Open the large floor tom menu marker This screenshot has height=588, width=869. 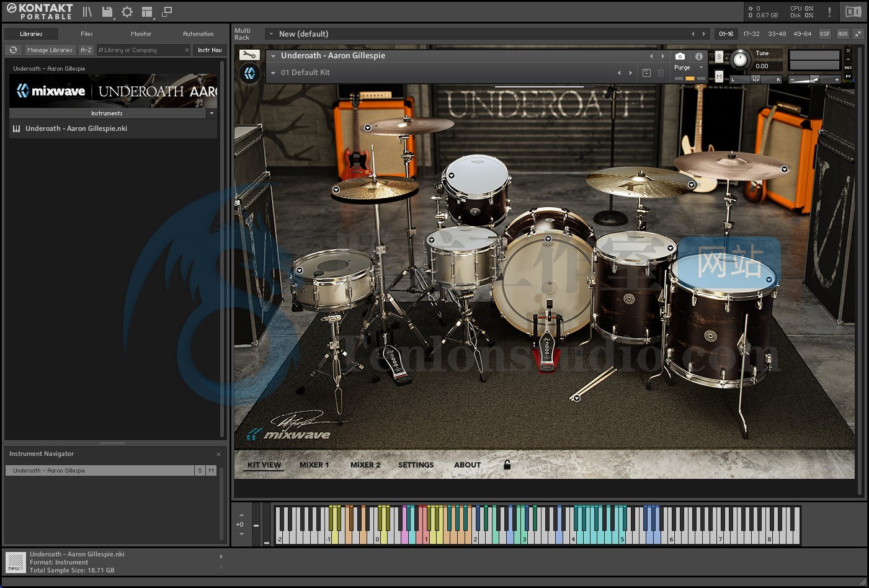pyautogui.click(x=769, y=280)
